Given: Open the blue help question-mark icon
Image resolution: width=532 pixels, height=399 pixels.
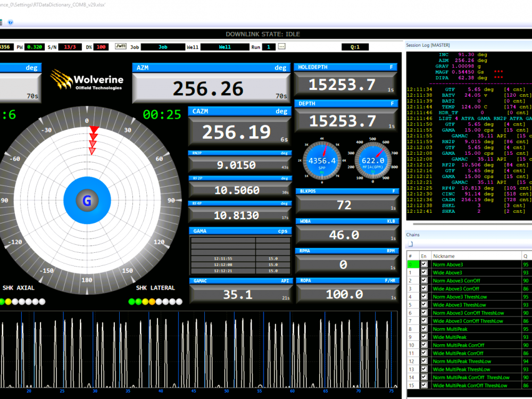Looking at the screenshot, I should [x=11, y=22].
